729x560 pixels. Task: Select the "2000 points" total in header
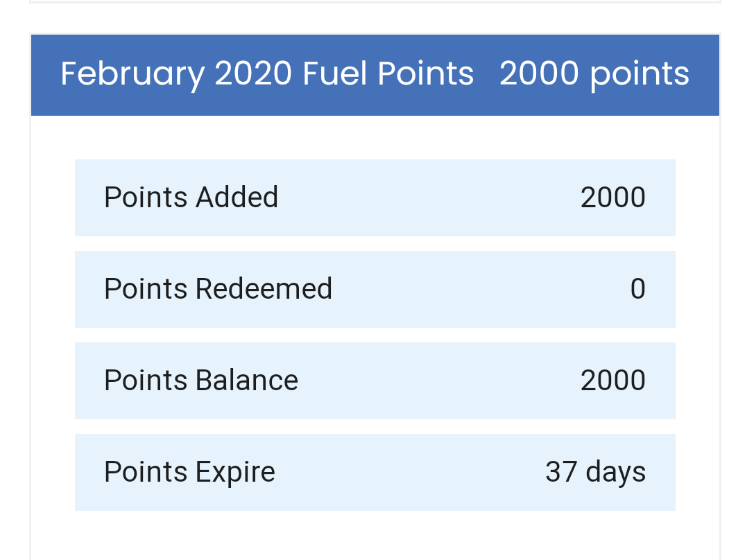[594, 74]
